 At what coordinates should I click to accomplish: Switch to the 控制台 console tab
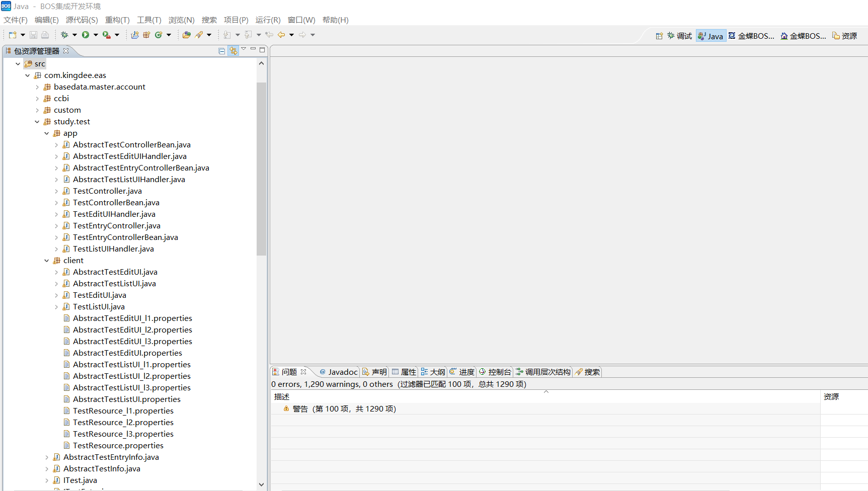pyautogui.click(x=495, y=372)
